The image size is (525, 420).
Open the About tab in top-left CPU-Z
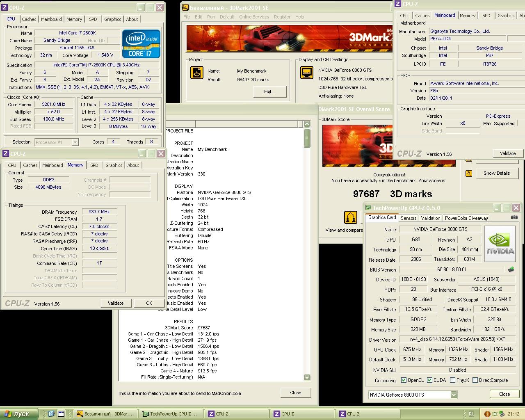[132, 19]
